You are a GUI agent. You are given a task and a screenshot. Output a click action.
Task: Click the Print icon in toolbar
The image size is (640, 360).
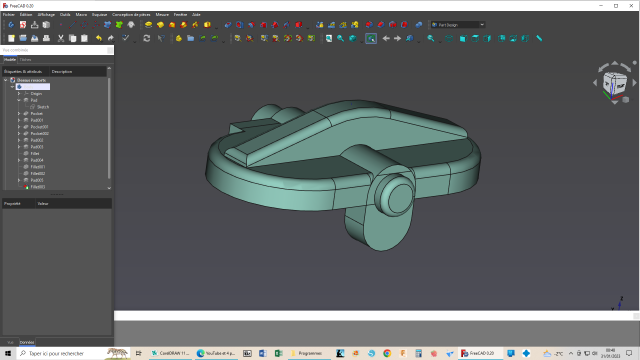point(47,38)
